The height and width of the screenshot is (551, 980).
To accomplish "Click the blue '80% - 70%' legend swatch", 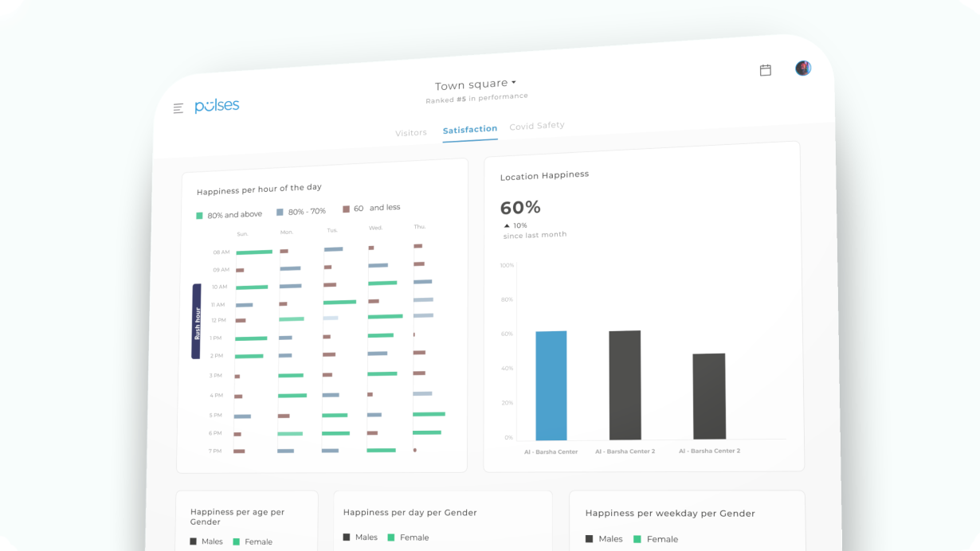I will 280,212.
